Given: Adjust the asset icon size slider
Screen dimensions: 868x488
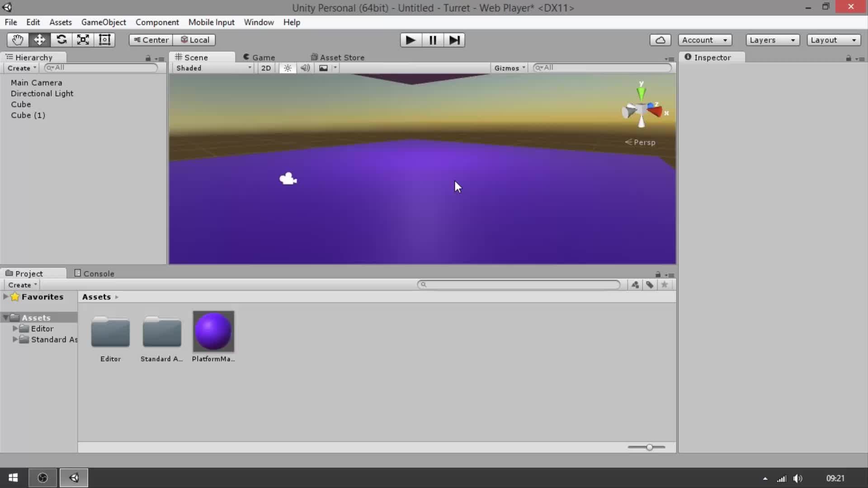Looking at the screenshot, I should click(650, 447).
